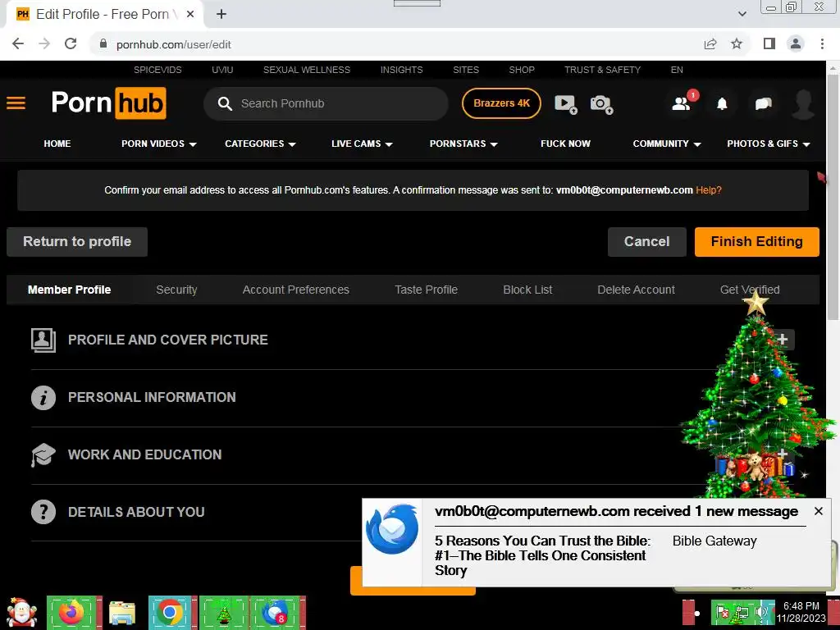Click the Work and Education graduation cap icon
The image size is (840, 630).
coord(43,454)
